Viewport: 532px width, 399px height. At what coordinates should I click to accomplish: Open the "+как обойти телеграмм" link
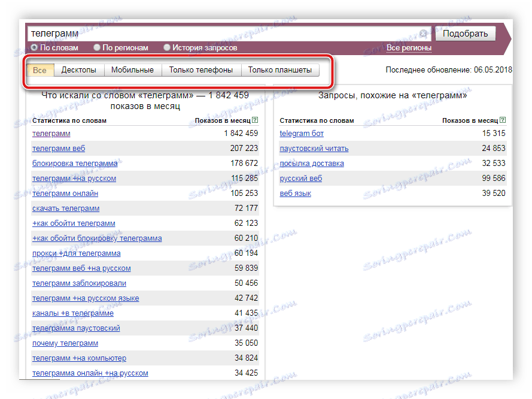(x=74, y=223)
